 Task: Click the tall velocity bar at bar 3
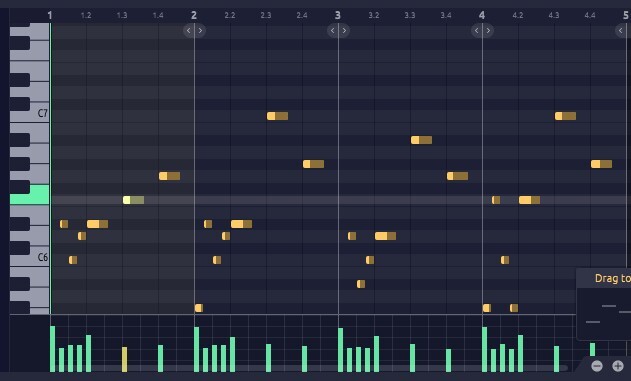340,350
